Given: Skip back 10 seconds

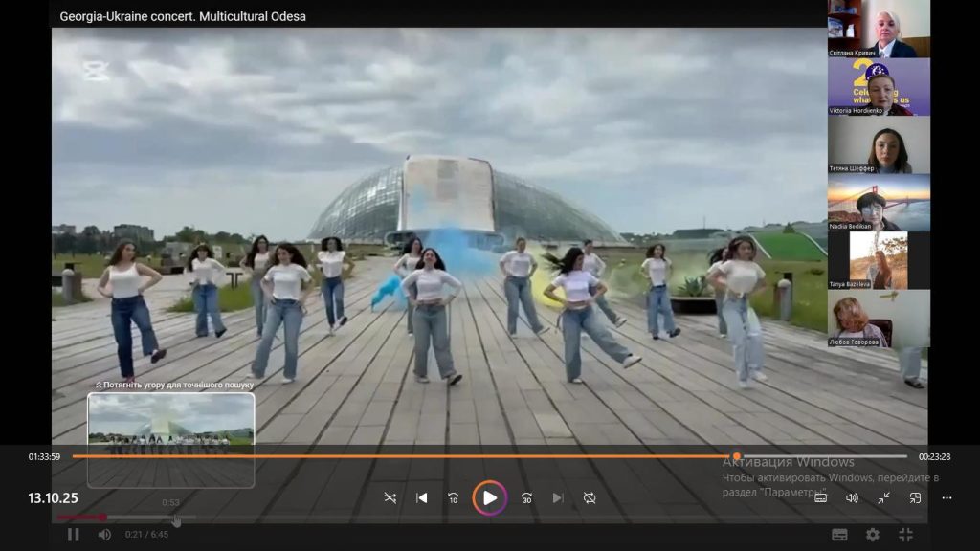Looking at the screenshot, I should coord(454,497).
